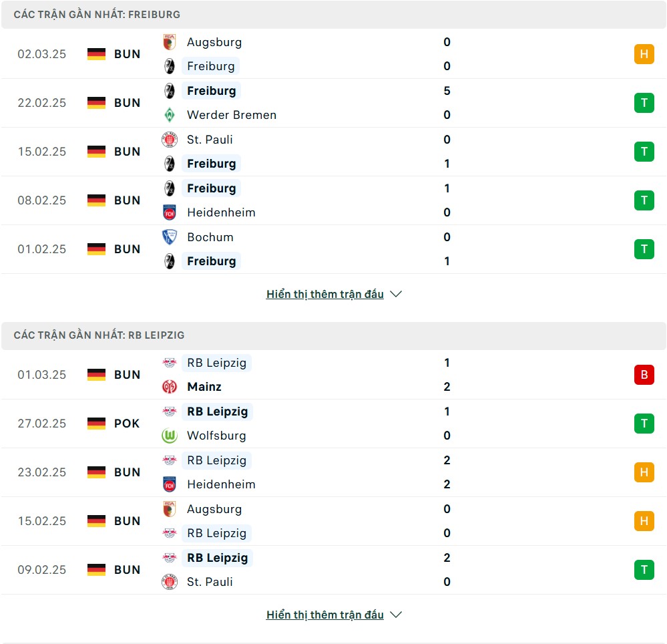Expand more matches under the RB Leipzig section
Screen dimensions: 667x644
coord(325,615)
